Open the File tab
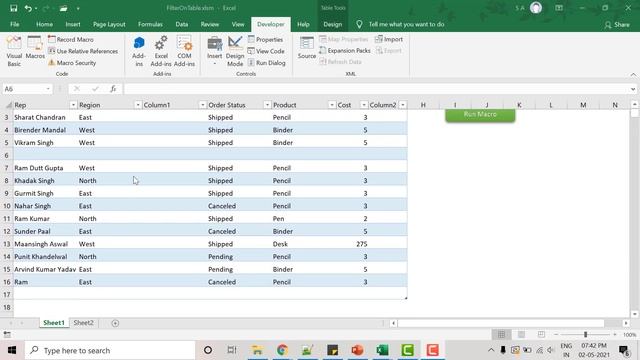Screen dimensions: 640x360 pos(15,24)
